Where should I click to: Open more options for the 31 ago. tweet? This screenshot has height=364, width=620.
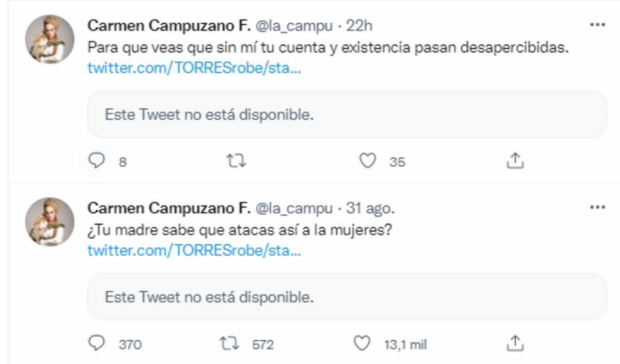pos(597,208)
